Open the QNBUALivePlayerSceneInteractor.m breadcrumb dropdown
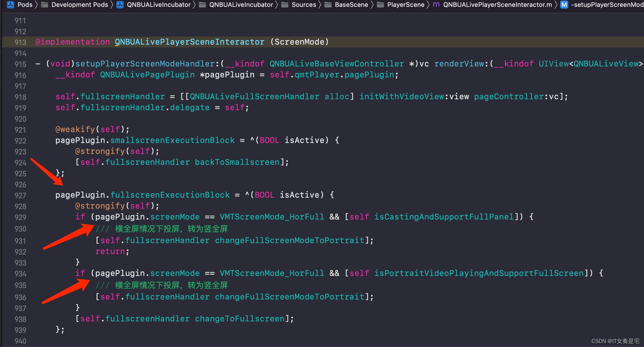644x347 pixels. point(497,5)
